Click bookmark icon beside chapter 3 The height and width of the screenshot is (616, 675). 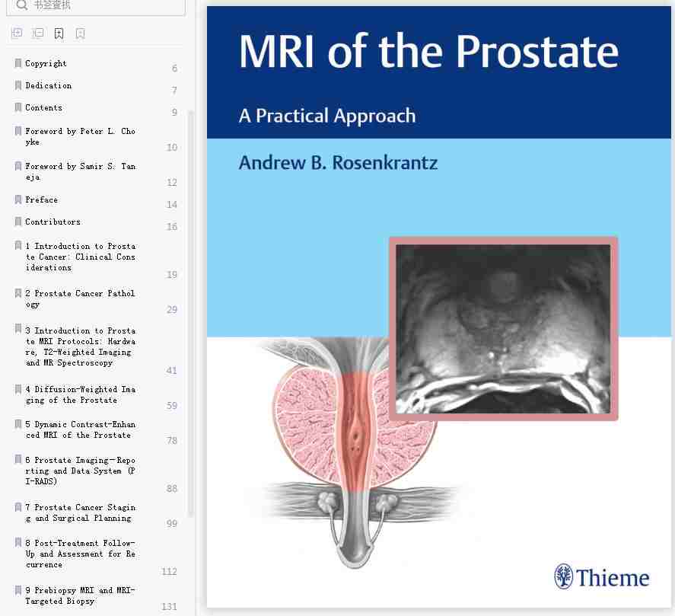tap(18, 329)
